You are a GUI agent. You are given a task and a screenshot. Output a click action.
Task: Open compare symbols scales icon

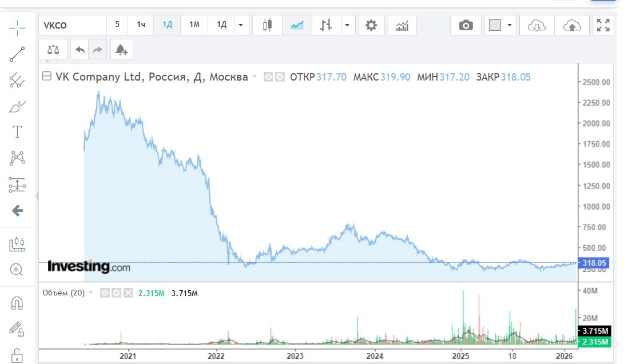click(x=53, y=50)
